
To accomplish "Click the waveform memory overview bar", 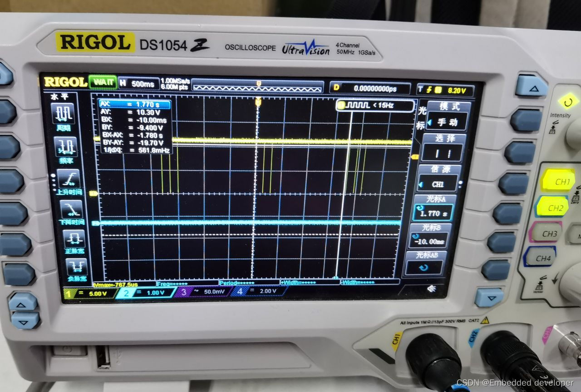I will (x=258, y=87).
